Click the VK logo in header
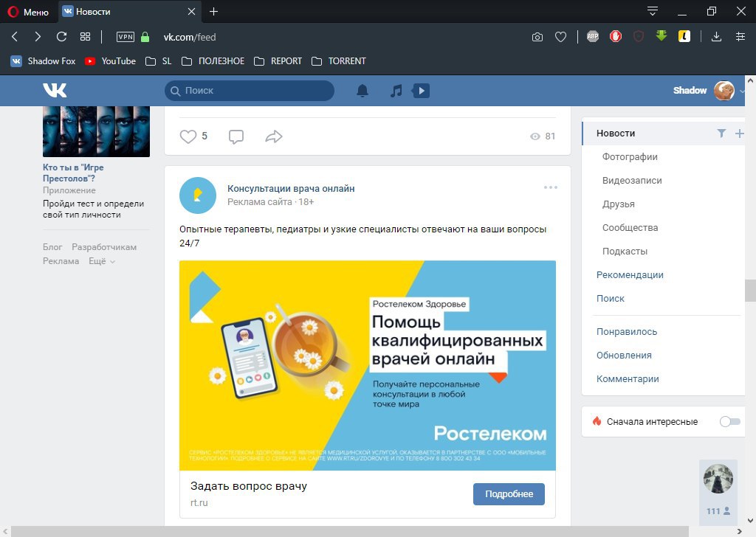756x537 pixels. click(55, 90)
